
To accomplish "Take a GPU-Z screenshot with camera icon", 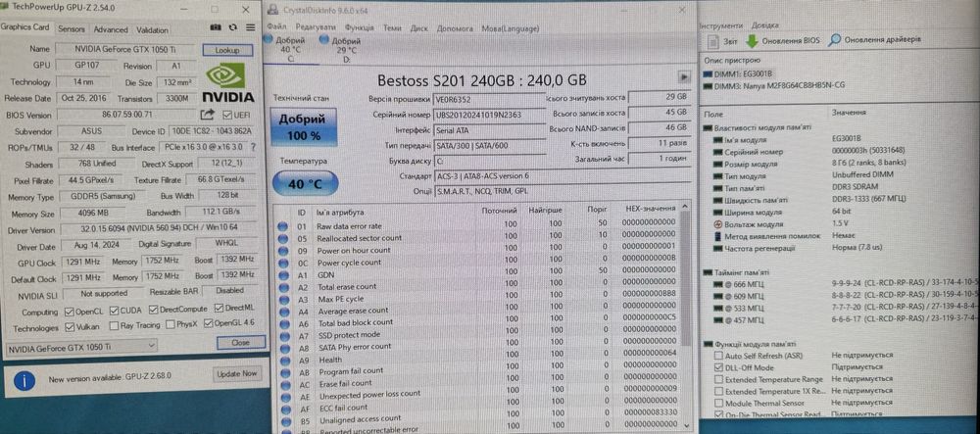I will (x=216, y=28).
